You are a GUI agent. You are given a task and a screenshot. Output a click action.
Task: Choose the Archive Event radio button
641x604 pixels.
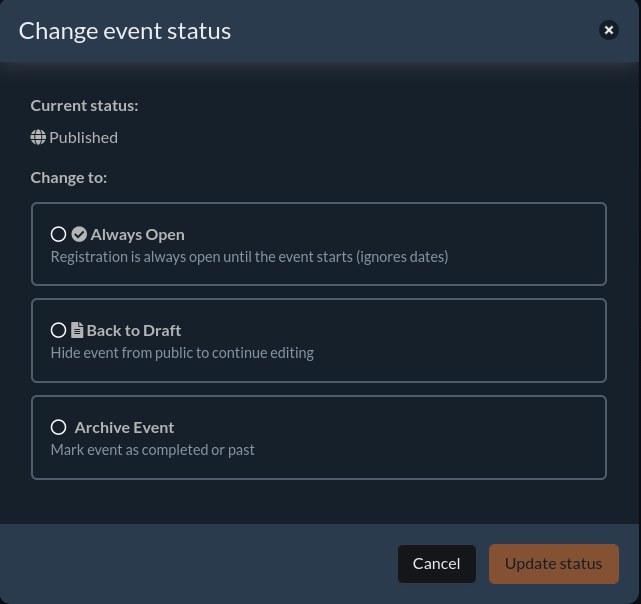pyautogui.click(x=58, y=427)
